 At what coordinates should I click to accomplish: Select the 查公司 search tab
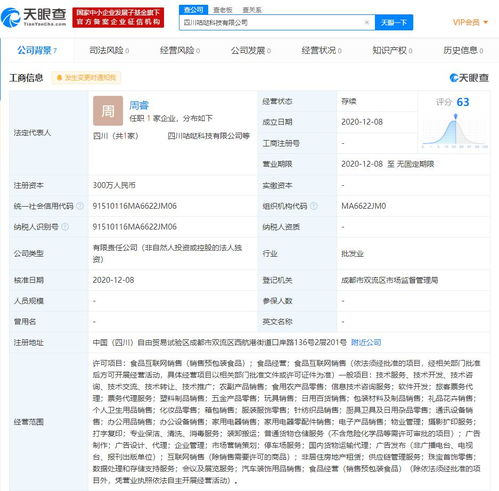click(x=193, y=10)
